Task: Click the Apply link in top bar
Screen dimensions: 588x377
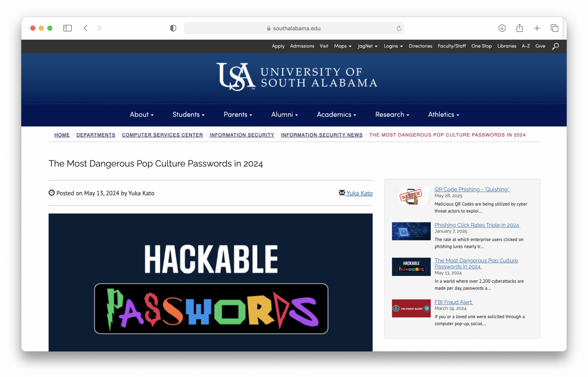Action: (x=278, y=46)
